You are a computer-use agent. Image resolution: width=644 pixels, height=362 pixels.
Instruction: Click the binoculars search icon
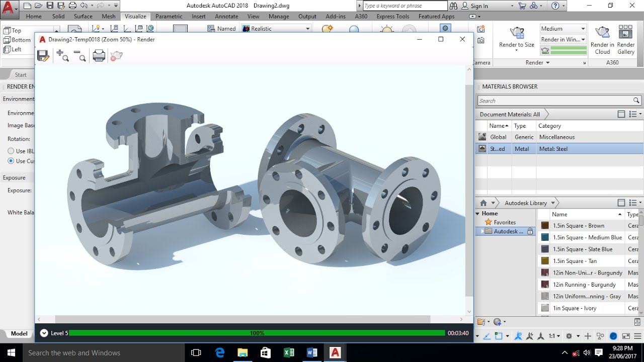coord(453,6)
